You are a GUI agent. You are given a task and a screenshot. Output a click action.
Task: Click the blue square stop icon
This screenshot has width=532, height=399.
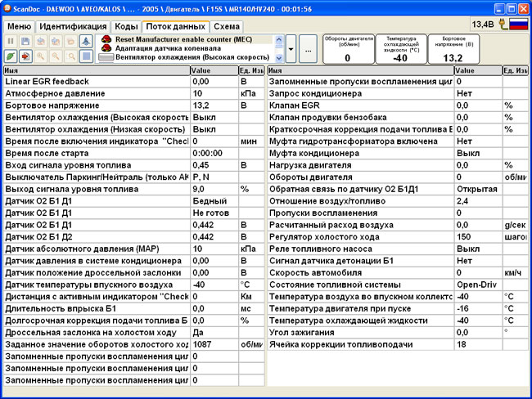coord(86,56)
